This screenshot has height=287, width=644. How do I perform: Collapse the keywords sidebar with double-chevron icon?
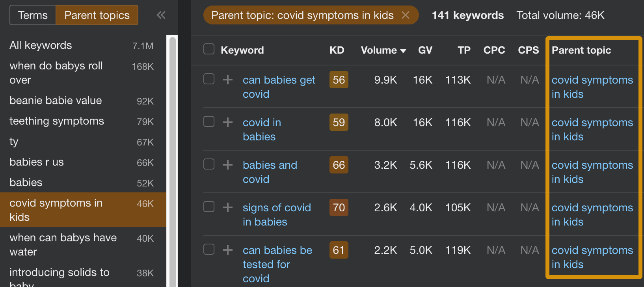(161, 15)
